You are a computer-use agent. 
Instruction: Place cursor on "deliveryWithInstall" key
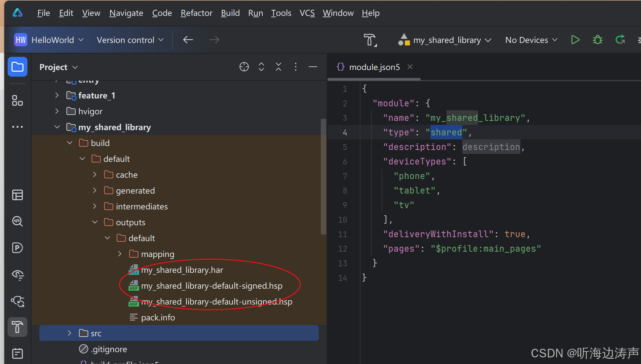click(x=438, y=234)
